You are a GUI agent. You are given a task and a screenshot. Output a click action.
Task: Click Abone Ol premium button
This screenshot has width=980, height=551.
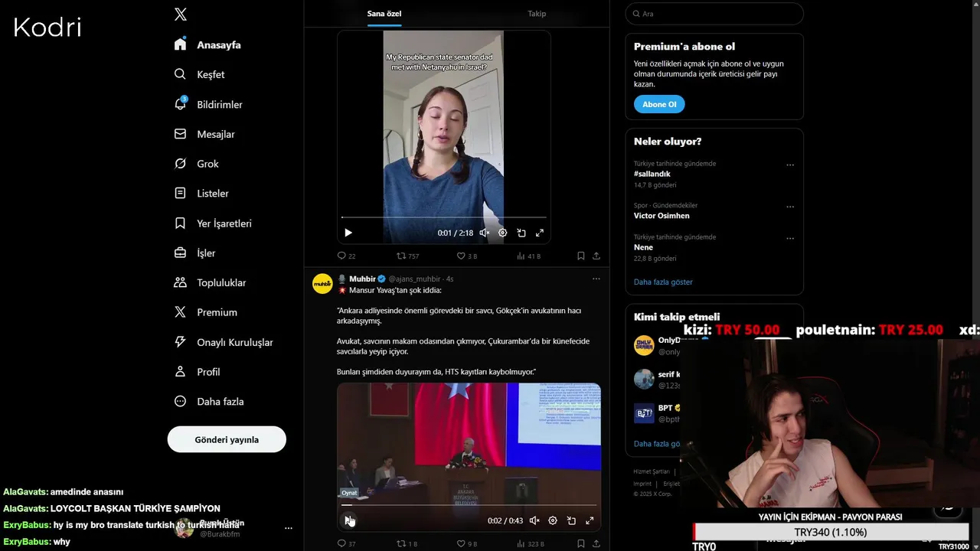[659, 104]
